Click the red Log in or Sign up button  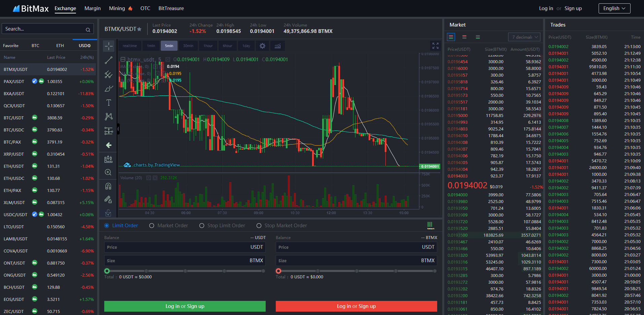pos(356,306)
